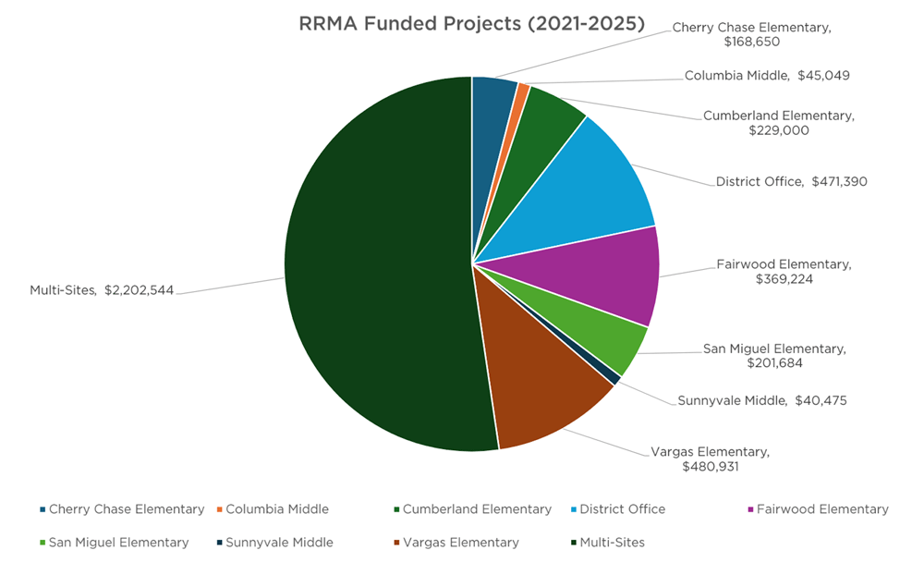Select the legend text 'District Office'

(x=622, y=509)
